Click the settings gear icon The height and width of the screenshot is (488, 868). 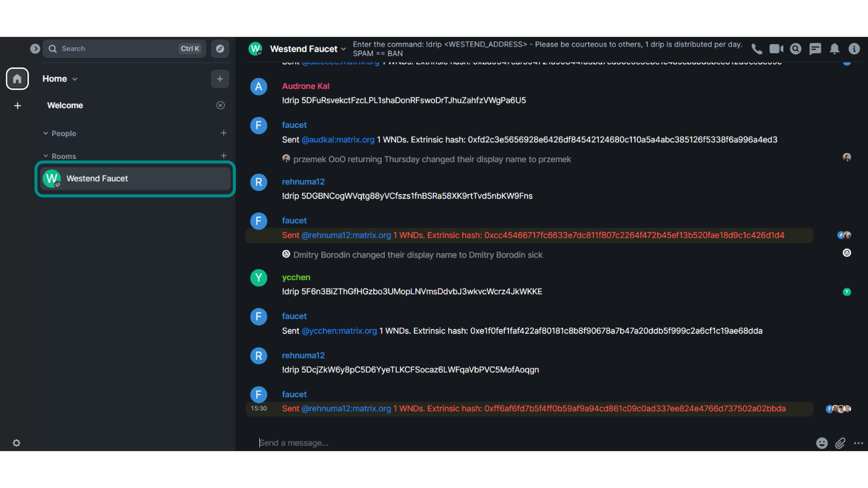[16, 444]
